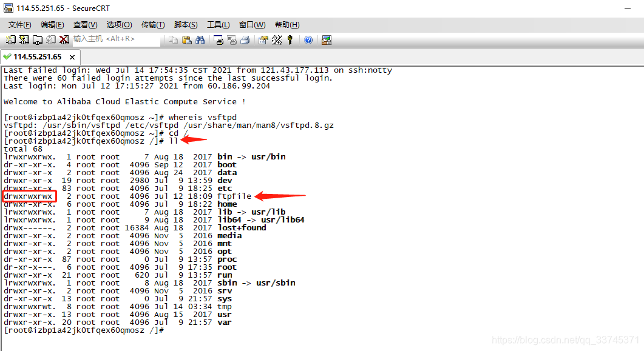The width and height of the screenshot is (644, 351).
Task: Click drwxrwxrwx permissions of ftpfile row
Action: click(28, 196)
